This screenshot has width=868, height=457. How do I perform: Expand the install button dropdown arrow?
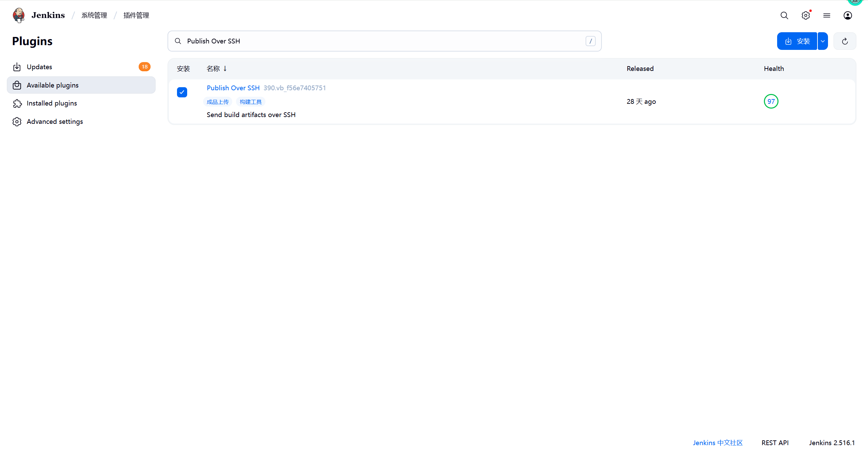click(x=823, y=41)
